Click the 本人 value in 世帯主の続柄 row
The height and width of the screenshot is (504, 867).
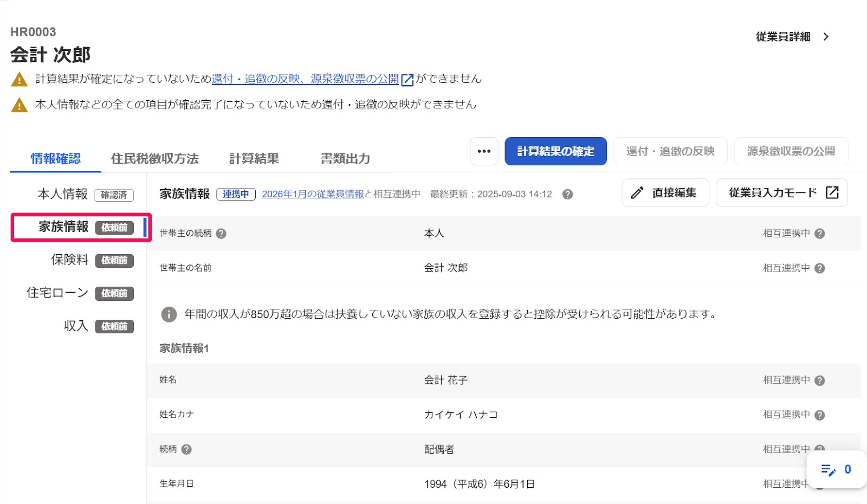click(434, 234)
